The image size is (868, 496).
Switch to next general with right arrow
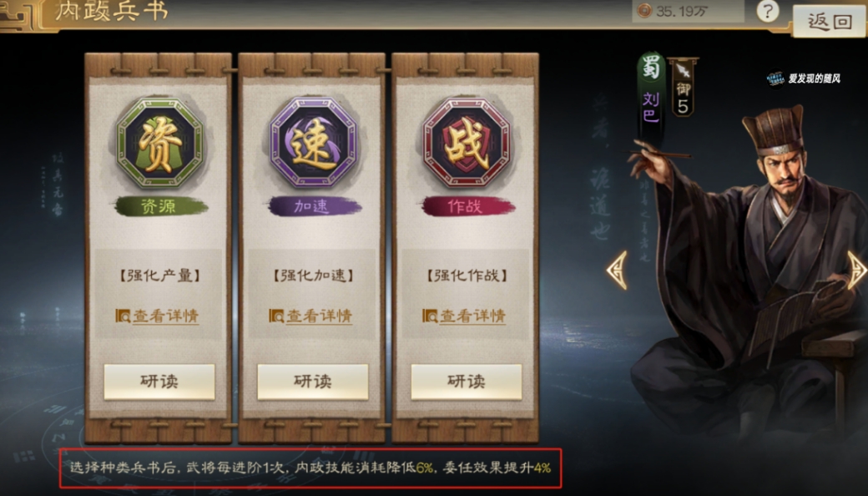point(857,271)
